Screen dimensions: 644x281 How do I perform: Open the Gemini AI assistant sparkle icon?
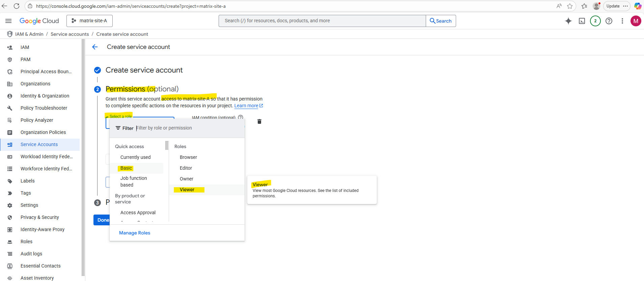click(568, 21)
